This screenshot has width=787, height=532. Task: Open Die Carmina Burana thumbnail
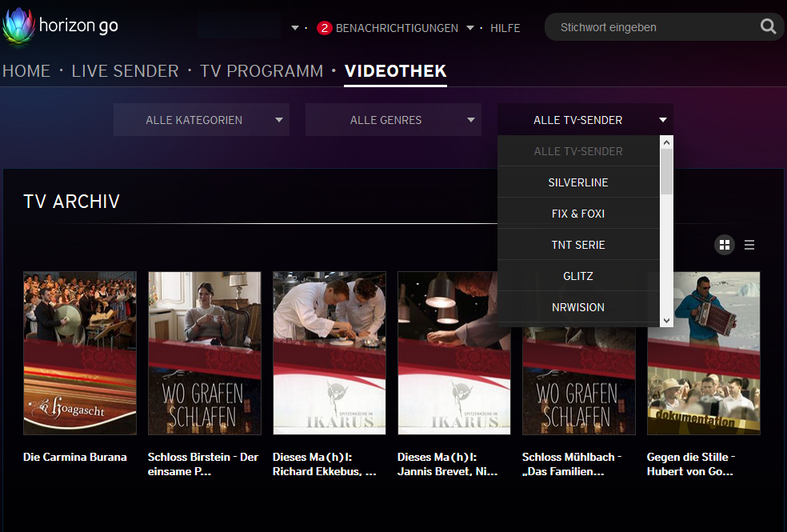click(x=80, y=353)
